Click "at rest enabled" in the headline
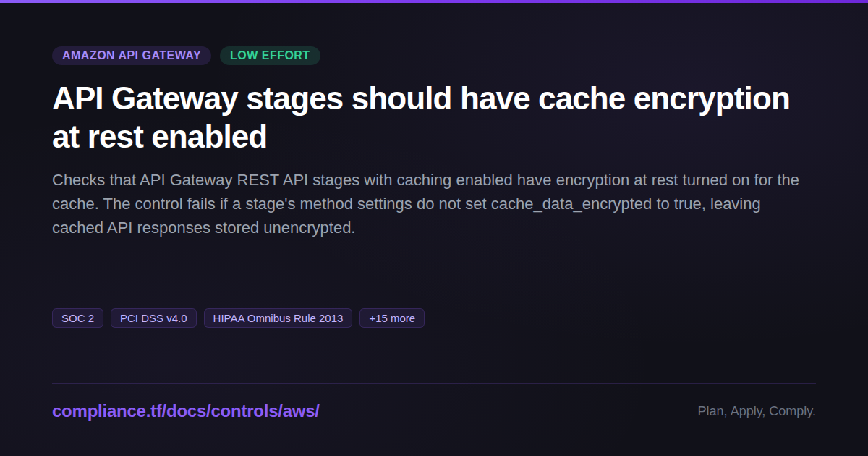Viewport: 868px width, 456px height. [159, 137]
